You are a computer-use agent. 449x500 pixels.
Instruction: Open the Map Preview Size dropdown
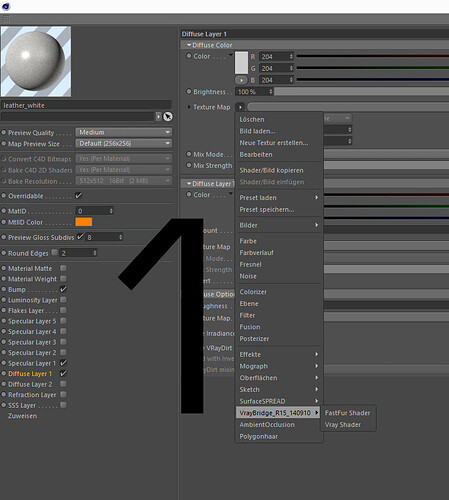click(124, 143)
